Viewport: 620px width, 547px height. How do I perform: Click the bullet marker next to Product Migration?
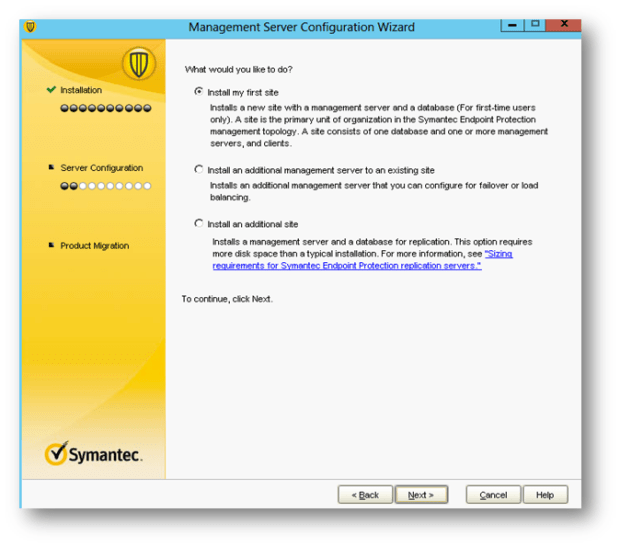51,246
